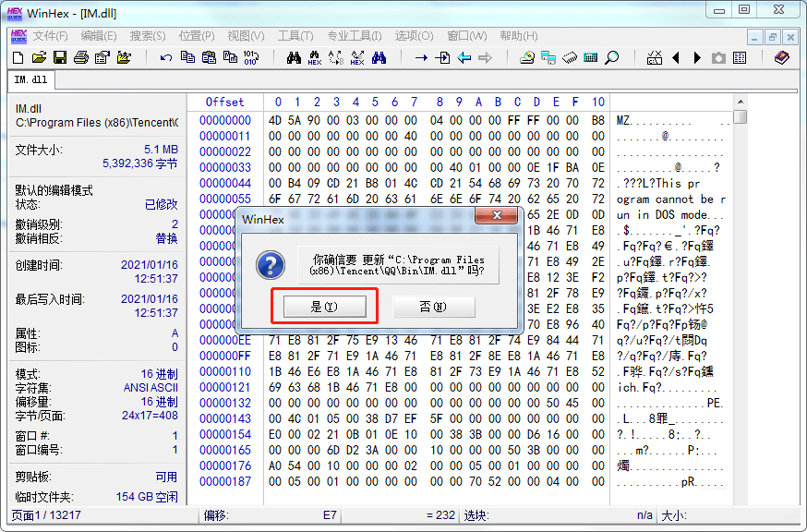Click the hex view scrollbar up arrow
This screenshot has height=532, width=807.
click(741, 102)
